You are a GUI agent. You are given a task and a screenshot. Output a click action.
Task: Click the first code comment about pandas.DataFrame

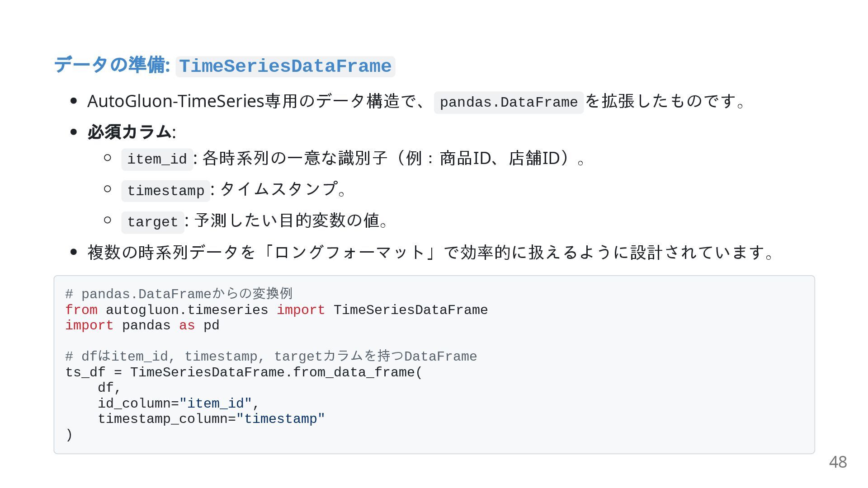(179, 294)
